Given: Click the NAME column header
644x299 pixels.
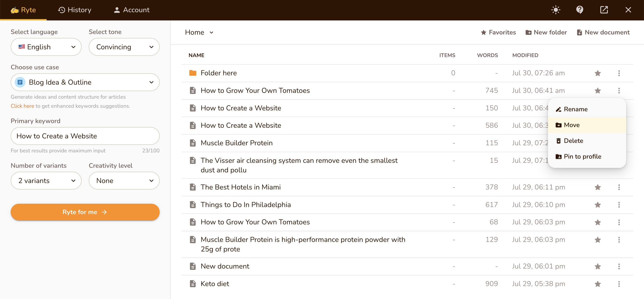Looking at the screenshot, I should pos(196,55).
